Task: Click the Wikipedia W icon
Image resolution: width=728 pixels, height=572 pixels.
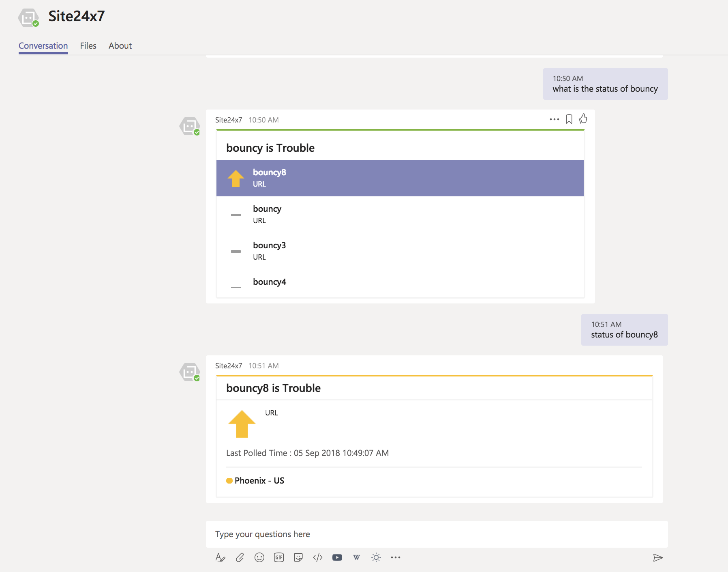Action: click(x=357, y=558)
